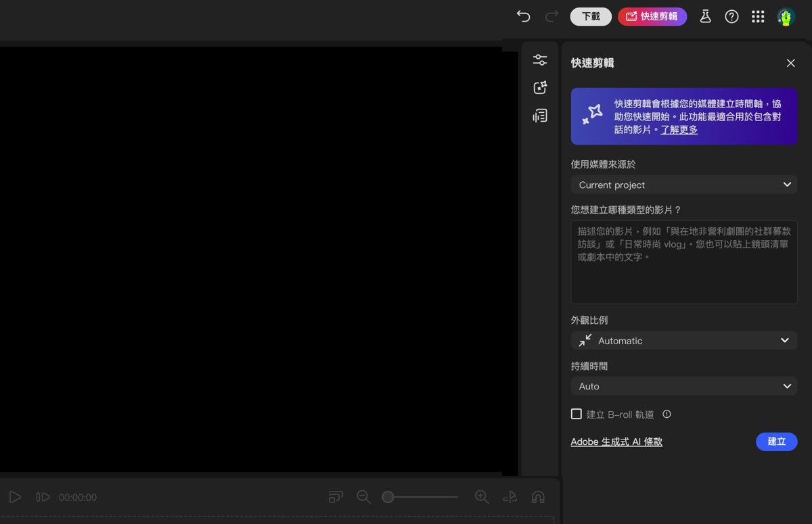The height and width of the screenshot is (524, 812).
Task: Open the apps grid menu in top bar
Action: click(x=758, y=16)
